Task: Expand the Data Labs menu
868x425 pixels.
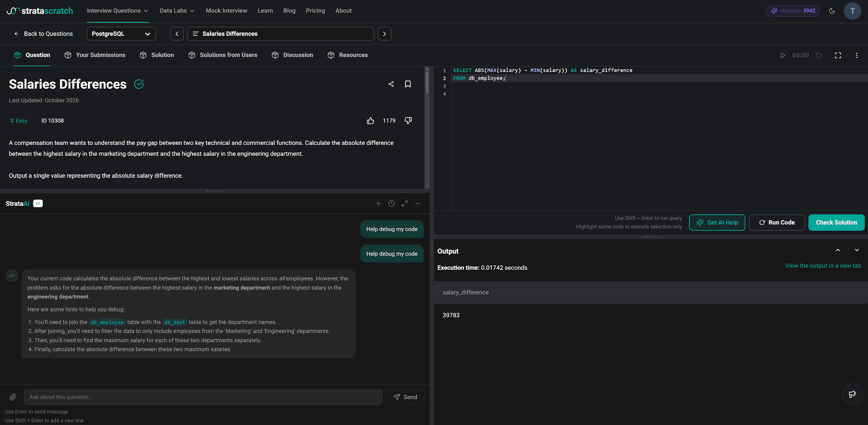Action: (177, 11)
